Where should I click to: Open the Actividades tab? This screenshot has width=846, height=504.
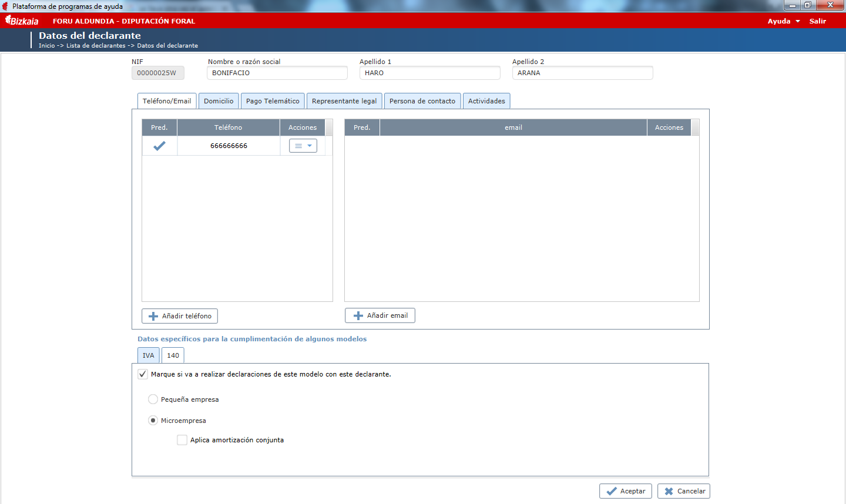486,101
